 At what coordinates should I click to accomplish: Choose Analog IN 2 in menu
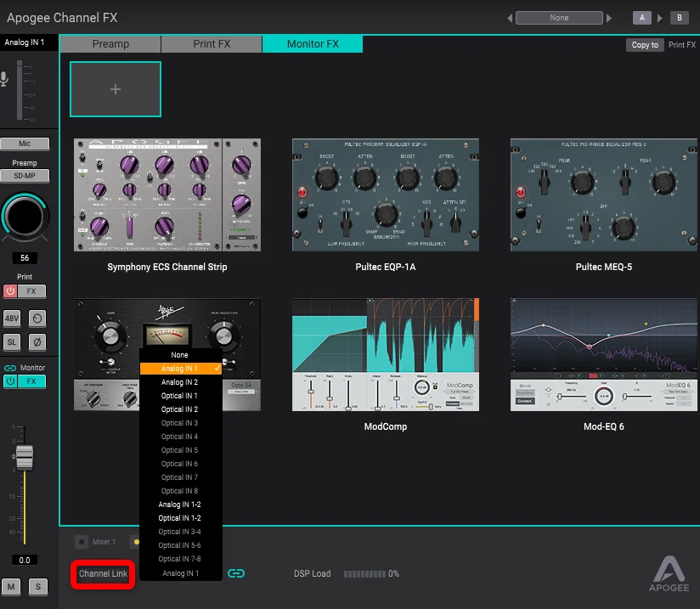pos(181,382)
